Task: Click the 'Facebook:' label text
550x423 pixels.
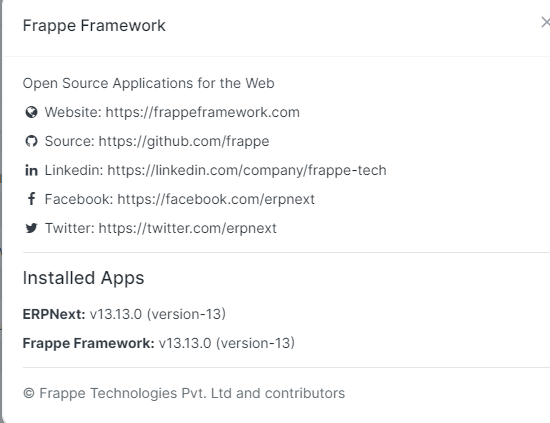Action: [x=79, y=199]
